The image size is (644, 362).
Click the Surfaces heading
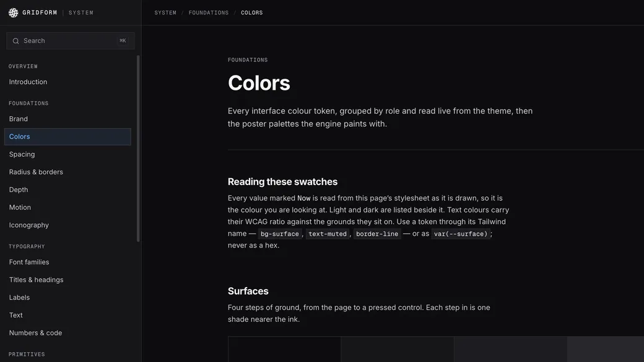248,291
